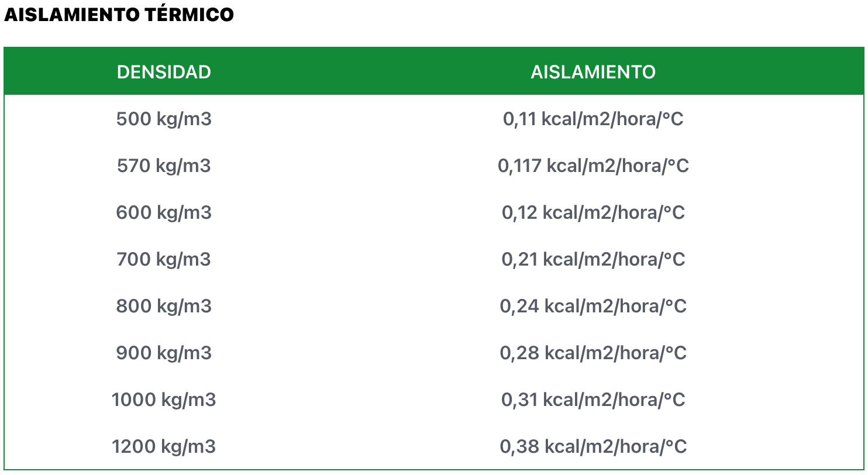This screenshot has height=475, width=868.
Task: Click the 900 kg/m3 density cell
Action: point(164,353)
